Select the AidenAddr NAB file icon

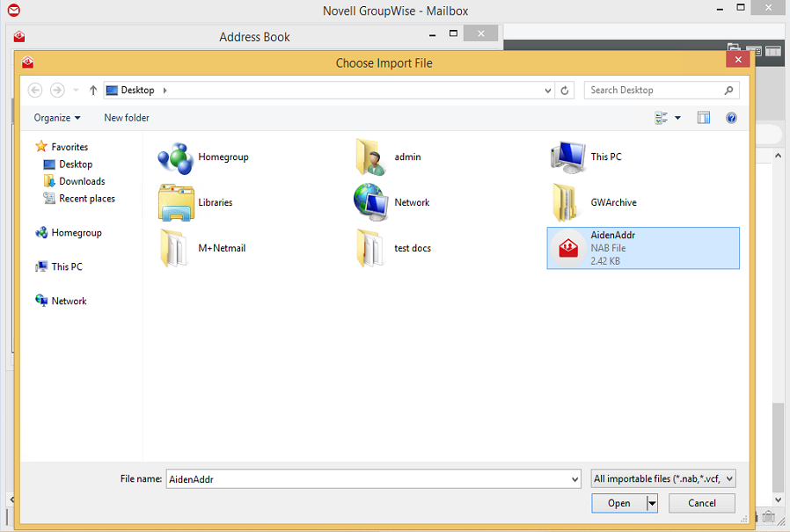568,248
